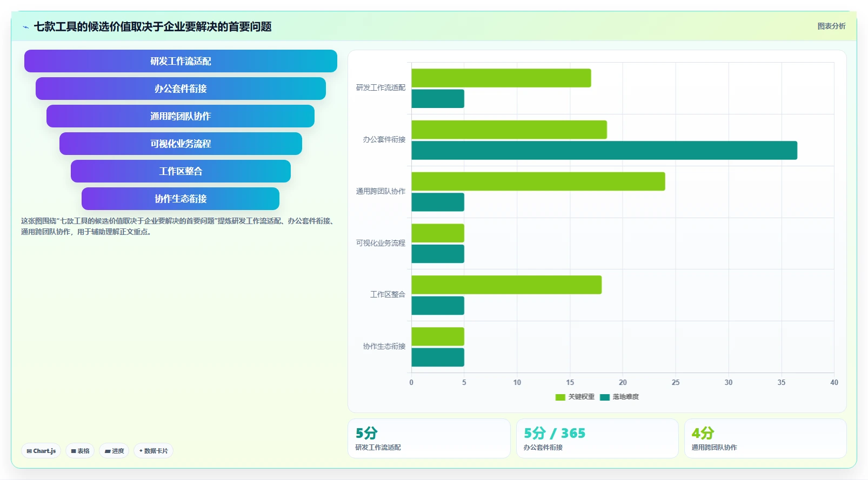Click the teal 通用跨团队协作 chart bar
The width and height of the screenshot is (868, 480).
pos(438,202)
